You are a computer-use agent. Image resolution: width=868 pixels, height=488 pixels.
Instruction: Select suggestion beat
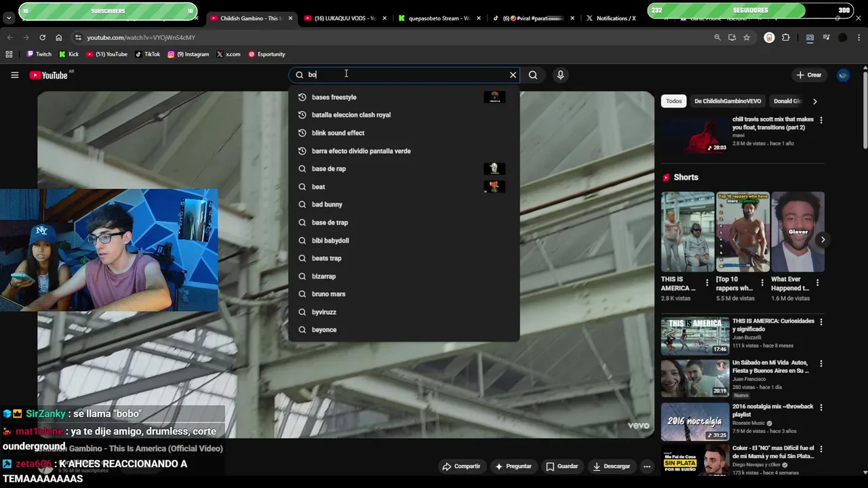tap(403, 186)
